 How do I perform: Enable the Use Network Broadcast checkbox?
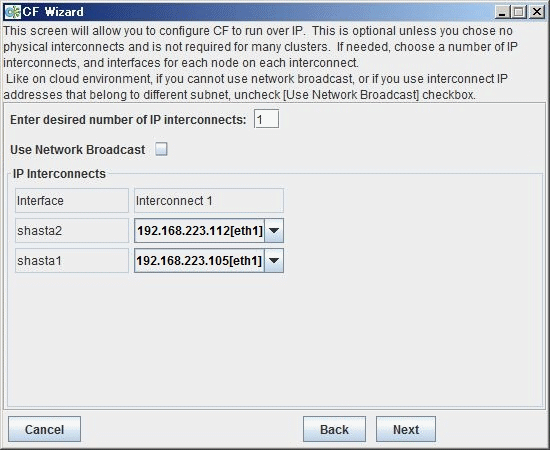coord(161,149)
